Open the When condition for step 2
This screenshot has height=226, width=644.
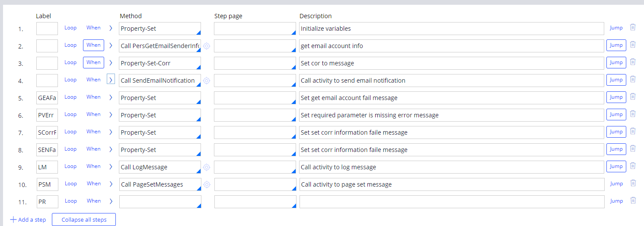(x=93, y=45)
